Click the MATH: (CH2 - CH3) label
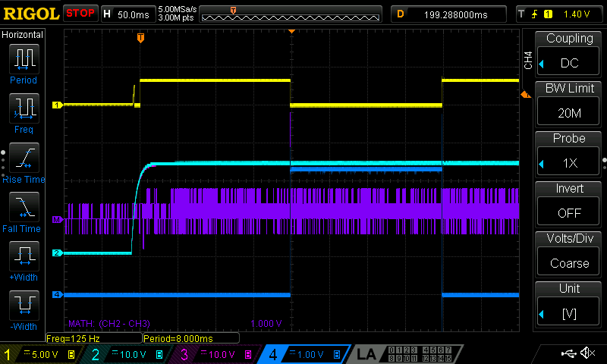607x364 pixels. click(109, 323)
